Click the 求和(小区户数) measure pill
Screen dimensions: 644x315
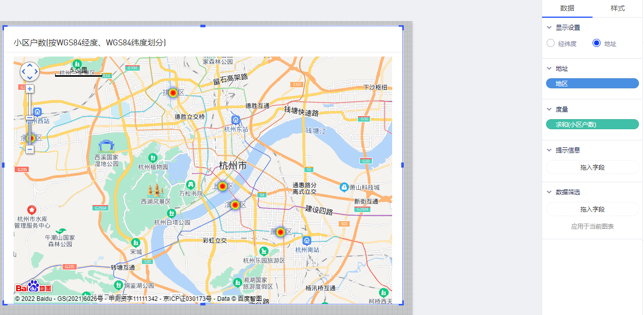point(592,125)
